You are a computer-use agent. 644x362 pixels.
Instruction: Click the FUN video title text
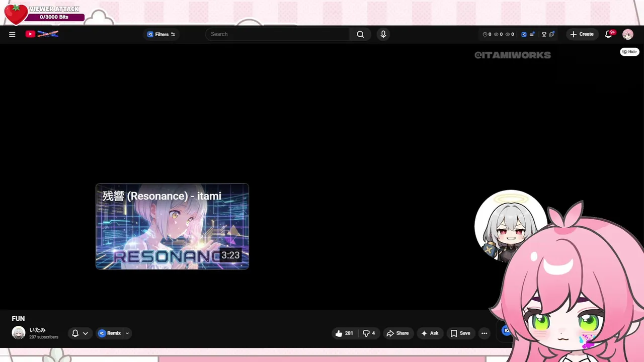tap(18, 318)
